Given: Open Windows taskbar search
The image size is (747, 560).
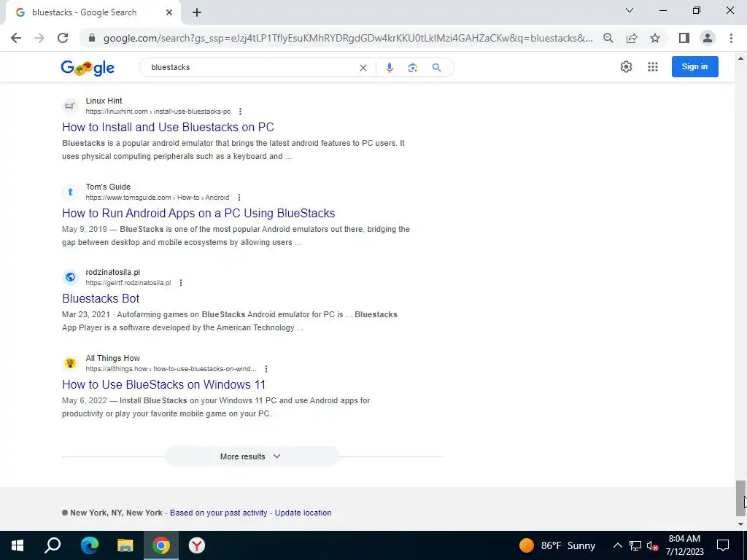Looking at the screenshot, I should [53, 545].
